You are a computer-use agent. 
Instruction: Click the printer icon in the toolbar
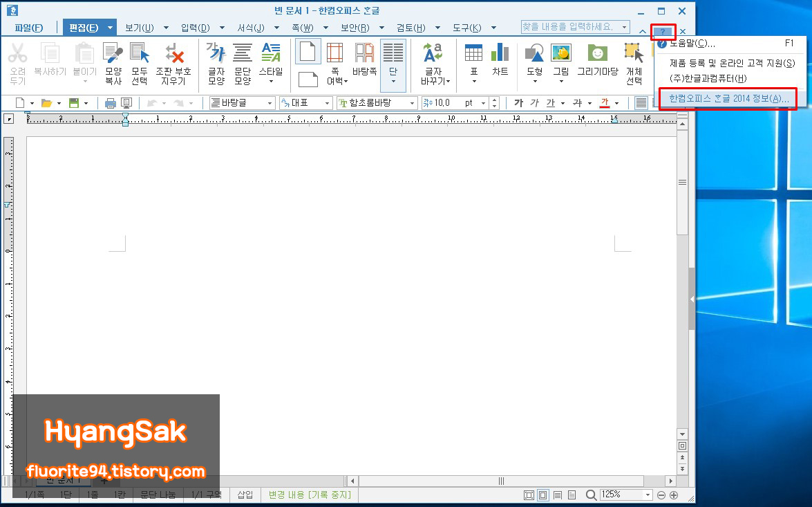tap(111, 103)
